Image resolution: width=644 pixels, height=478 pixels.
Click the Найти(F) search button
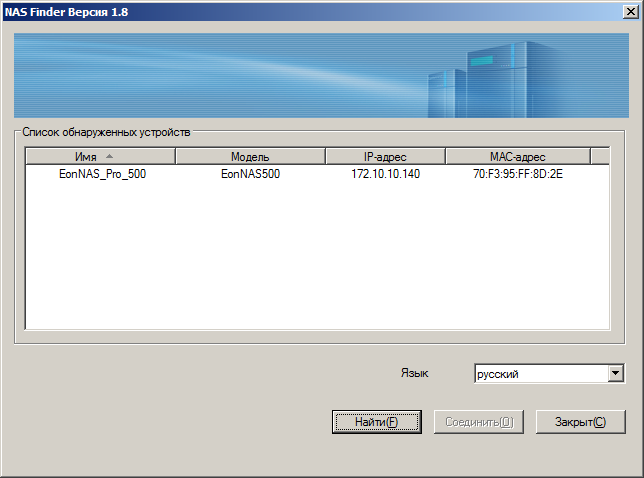377,422
